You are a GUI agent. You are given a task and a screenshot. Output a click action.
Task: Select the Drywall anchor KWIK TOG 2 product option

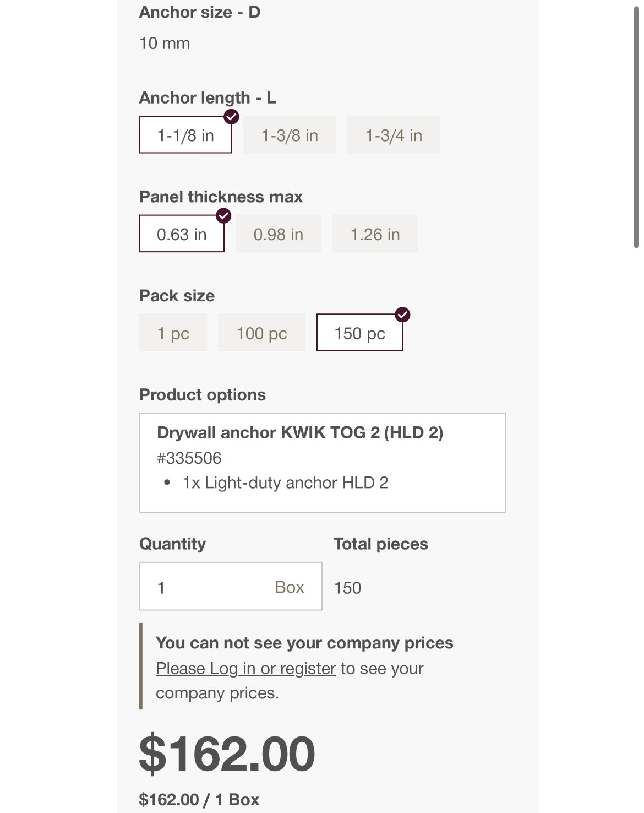point(322,462)
